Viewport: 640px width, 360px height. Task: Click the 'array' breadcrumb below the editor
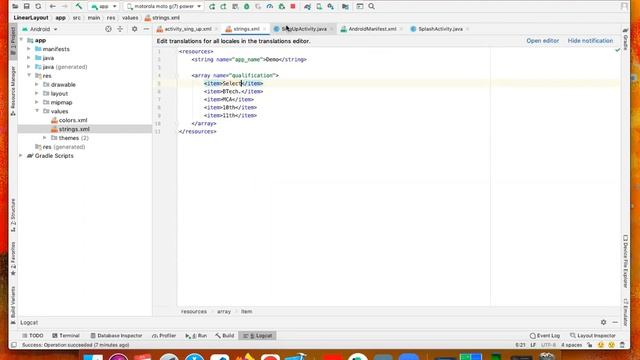point(224,311)
